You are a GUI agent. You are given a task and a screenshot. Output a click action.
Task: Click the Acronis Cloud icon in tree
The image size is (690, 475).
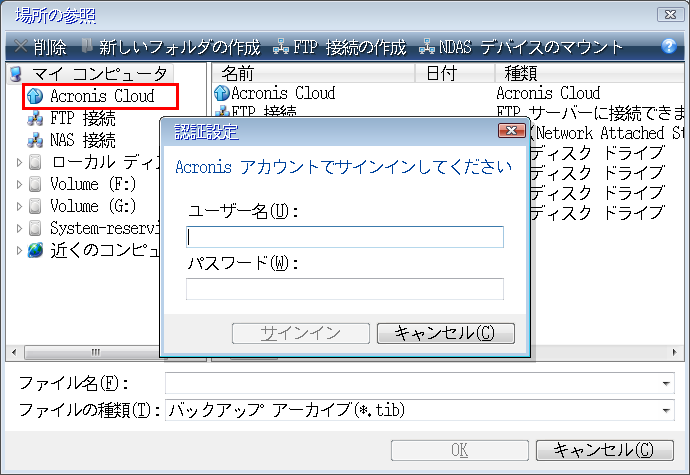[35, 96]
